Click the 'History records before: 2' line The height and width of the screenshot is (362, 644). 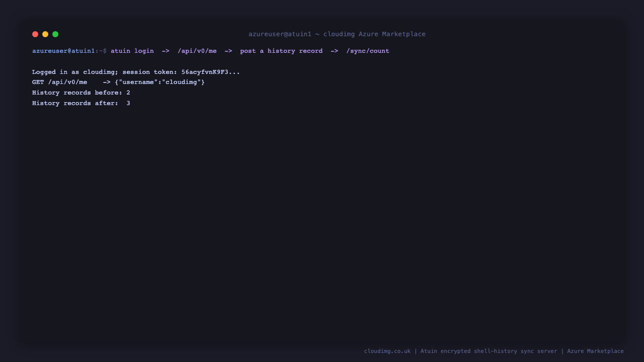81,93
